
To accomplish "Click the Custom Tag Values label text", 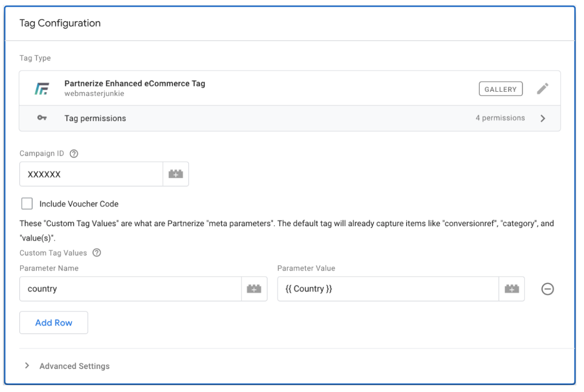I will click(53, 253).
